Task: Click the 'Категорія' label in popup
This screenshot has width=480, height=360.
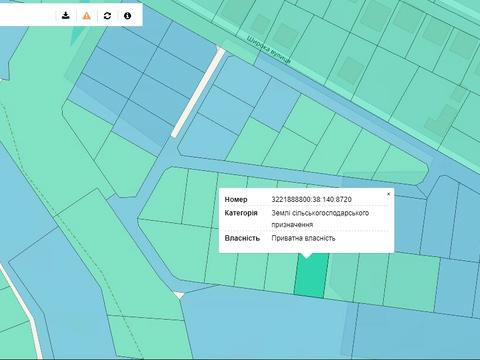Action: tap(241, 213)
